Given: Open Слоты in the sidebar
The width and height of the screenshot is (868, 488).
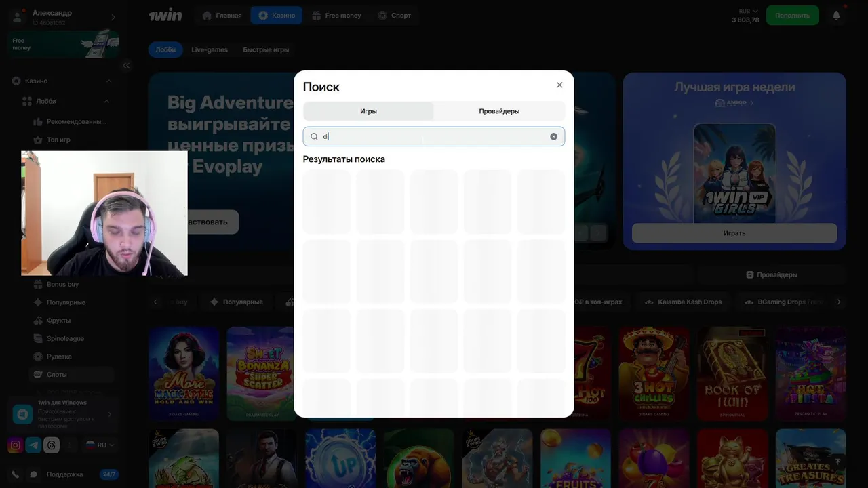Looking at the screenshot, I should click(x=71, y=374).
